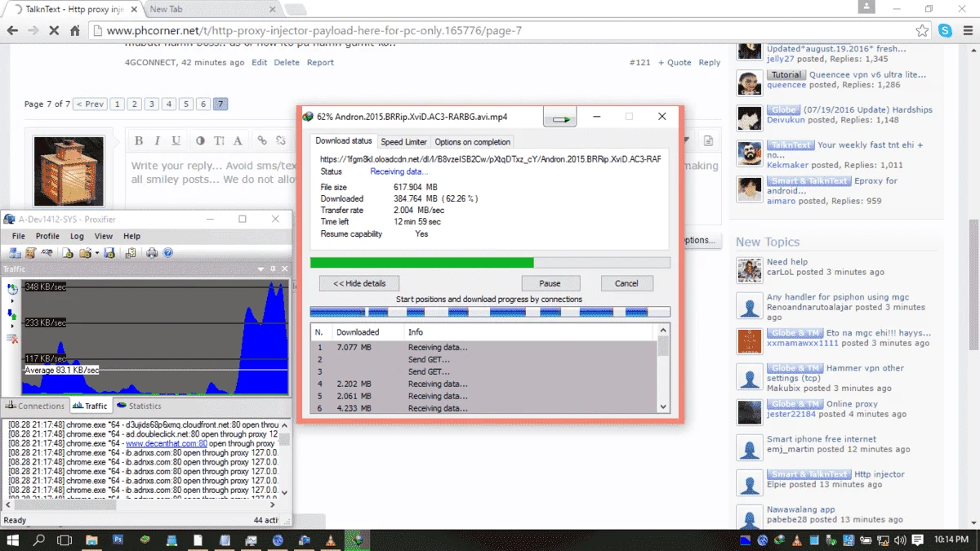Pause the Andron download
Viewport: 980px width, 551px height.
pyautogui.click(x=550, y=283)
